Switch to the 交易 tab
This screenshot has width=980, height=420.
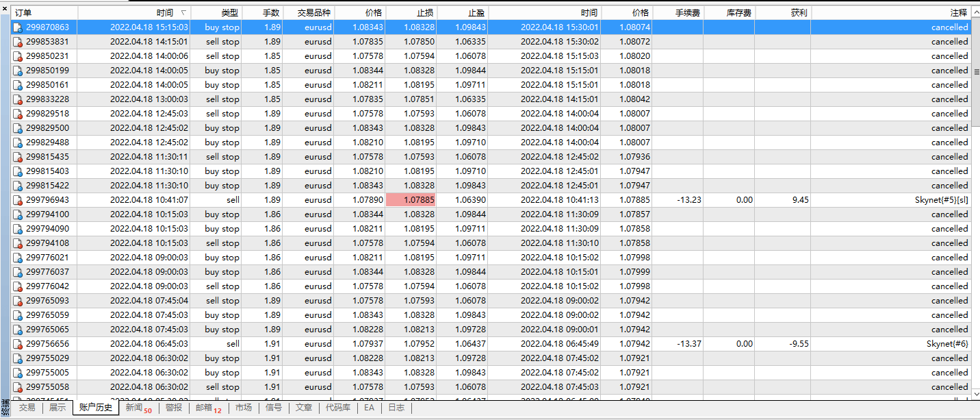(27, 408)
